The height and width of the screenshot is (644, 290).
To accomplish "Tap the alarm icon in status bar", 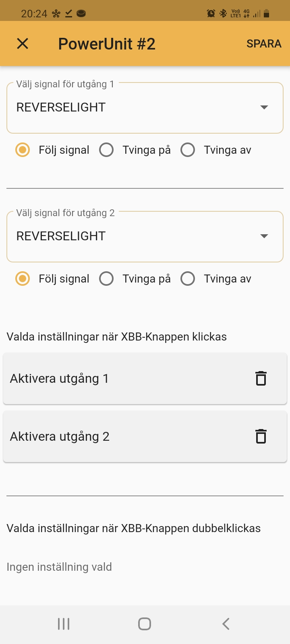I will (x=211, y=13).
